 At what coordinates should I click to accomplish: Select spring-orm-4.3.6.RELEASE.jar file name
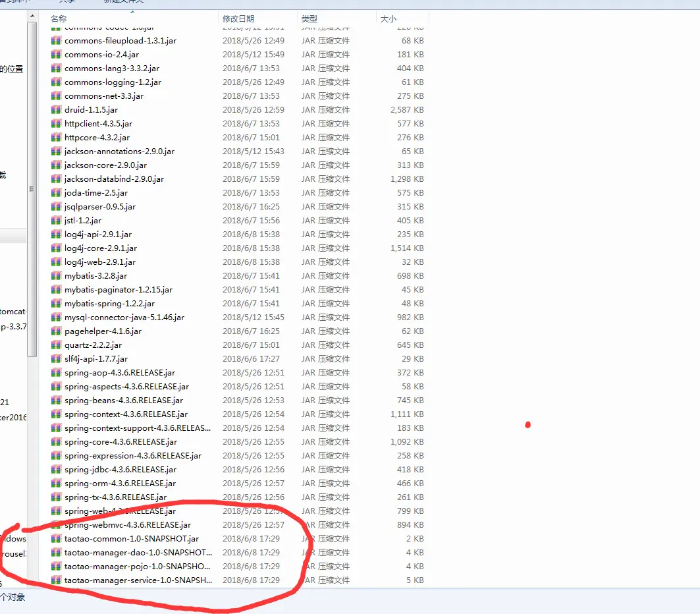click(120, 484)
